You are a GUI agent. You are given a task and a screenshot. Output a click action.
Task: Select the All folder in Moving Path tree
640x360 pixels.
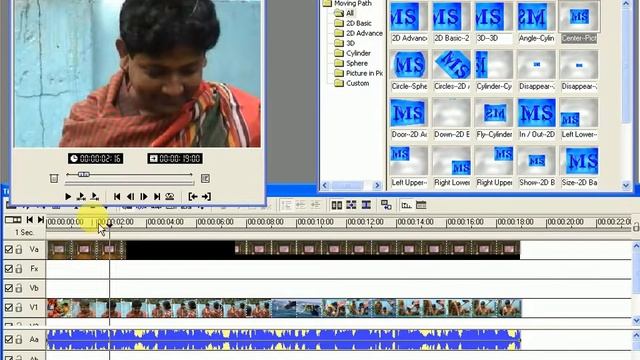point(344,13)
